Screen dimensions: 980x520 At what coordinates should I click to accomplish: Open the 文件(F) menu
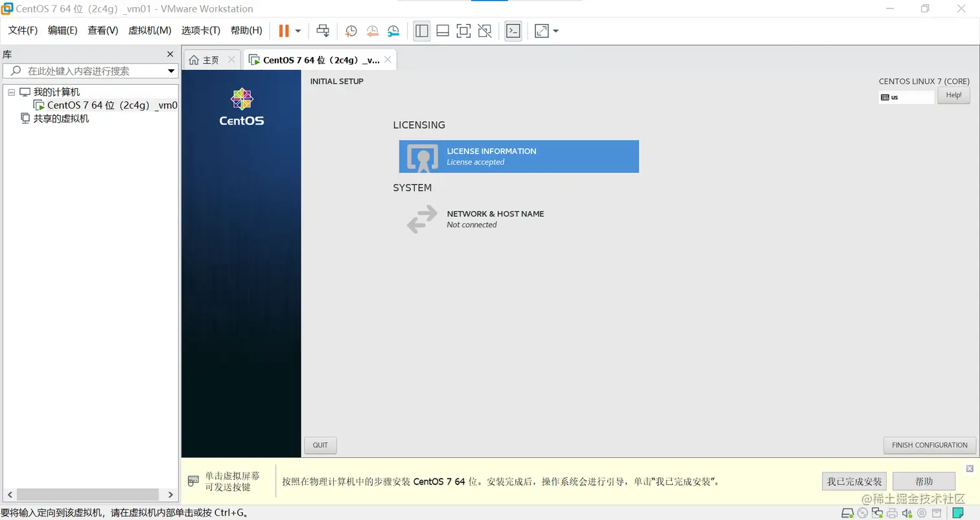23,30
